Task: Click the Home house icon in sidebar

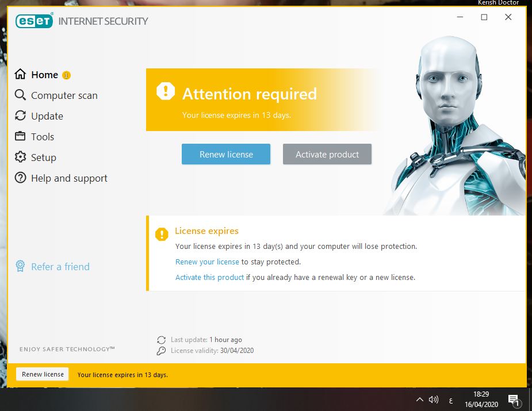Action: (20, 74)
